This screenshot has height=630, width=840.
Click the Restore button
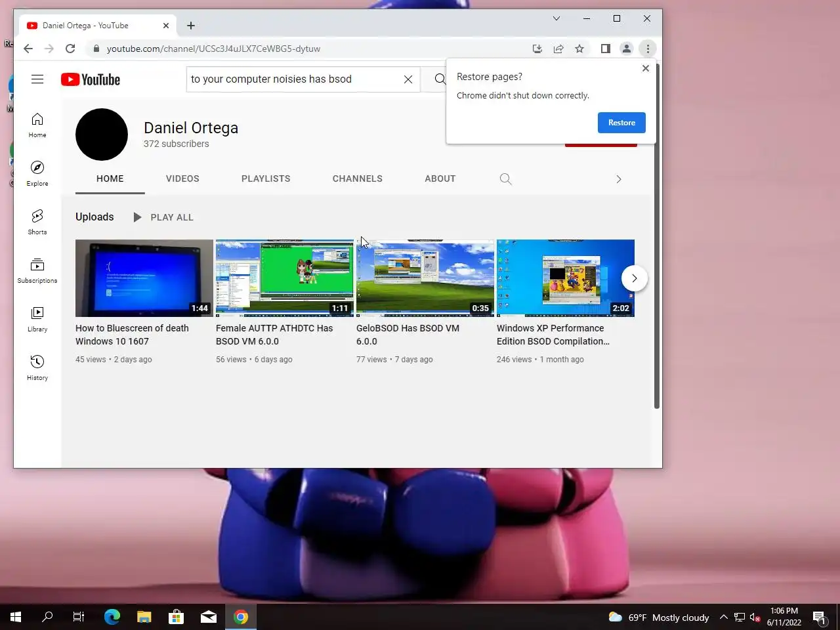coord(621,123)
